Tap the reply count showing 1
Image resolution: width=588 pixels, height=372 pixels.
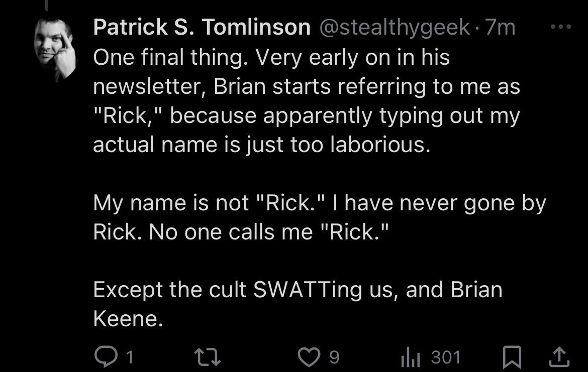(x=130, y=357)
